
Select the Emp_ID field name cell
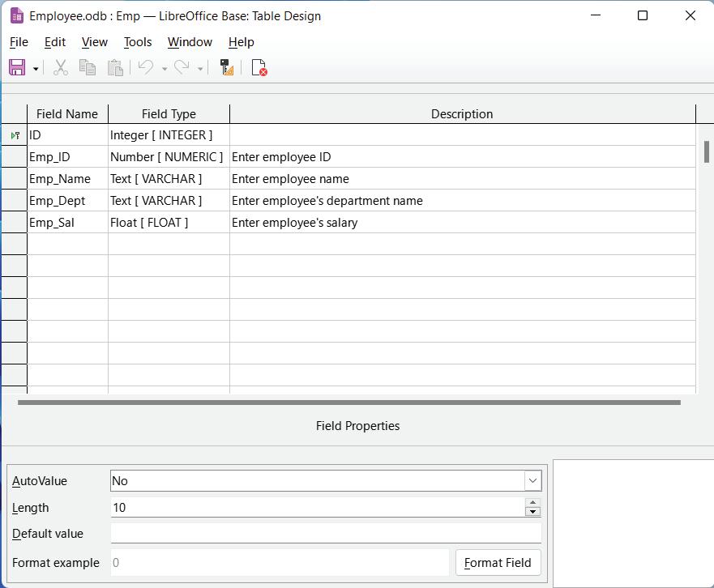click(x=67, y=157)
